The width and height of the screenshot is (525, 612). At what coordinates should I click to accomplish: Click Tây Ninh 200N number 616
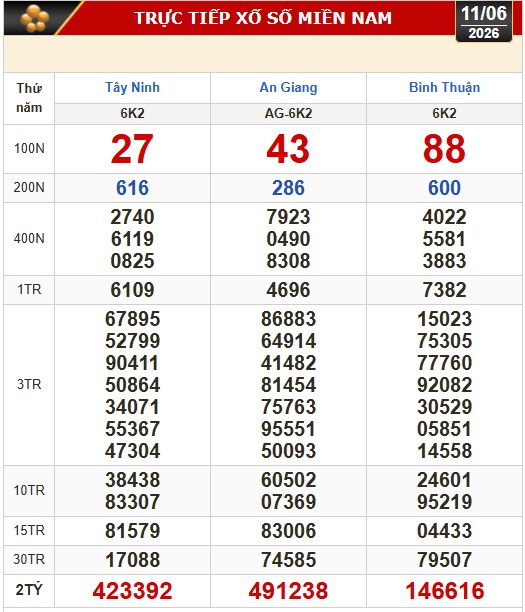point(132,188)
